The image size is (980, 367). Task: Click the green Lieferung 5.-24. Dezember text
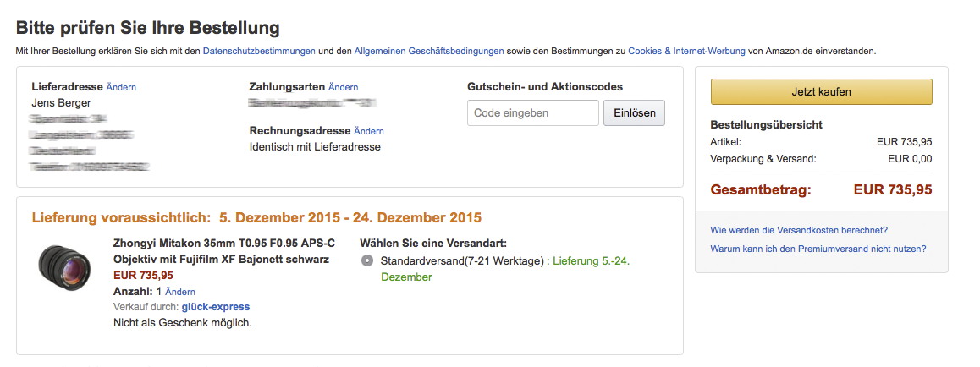pos(505,269)
